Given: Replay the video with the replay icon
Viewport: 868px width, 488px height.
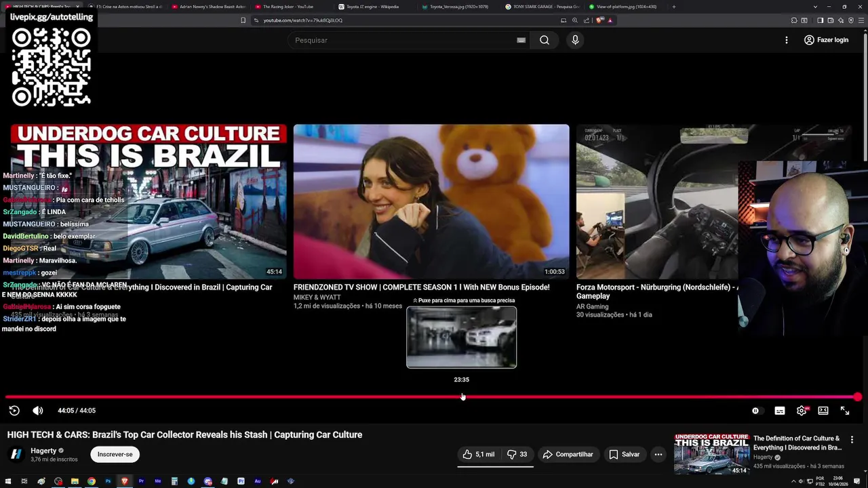Looking at the screenshot, I should click(x=14, y=411).
